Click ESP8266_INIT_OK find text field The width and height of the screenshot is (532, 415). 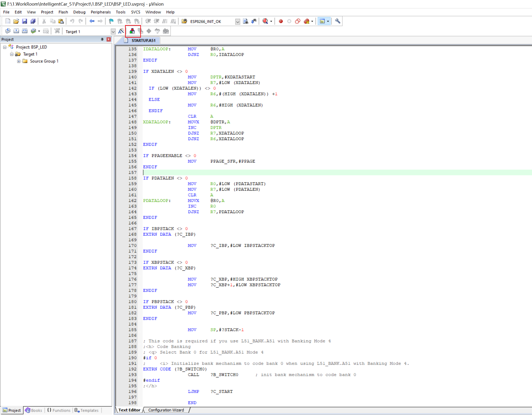[212, 22]
